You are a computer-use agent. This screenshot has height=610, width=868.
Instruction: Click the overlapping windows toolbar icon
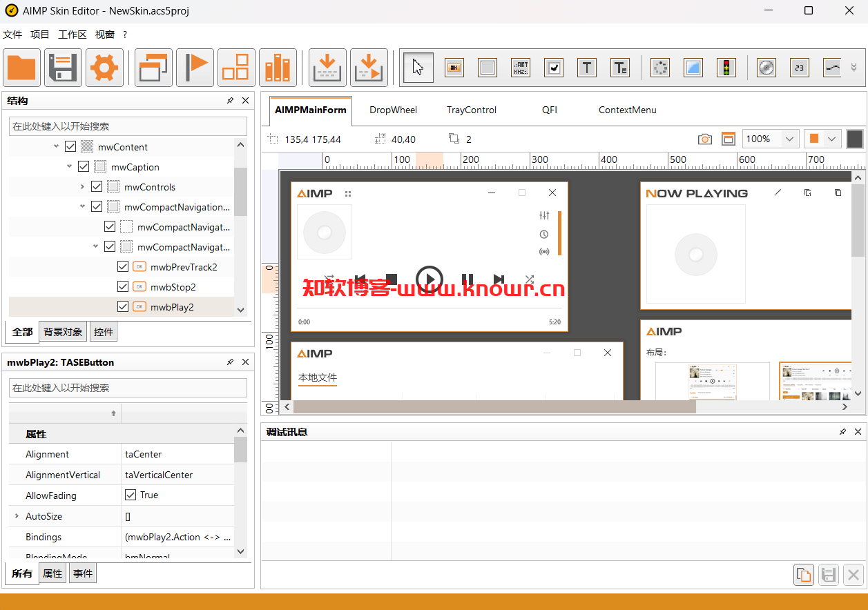pyautogui.click(x=153, y=68)
